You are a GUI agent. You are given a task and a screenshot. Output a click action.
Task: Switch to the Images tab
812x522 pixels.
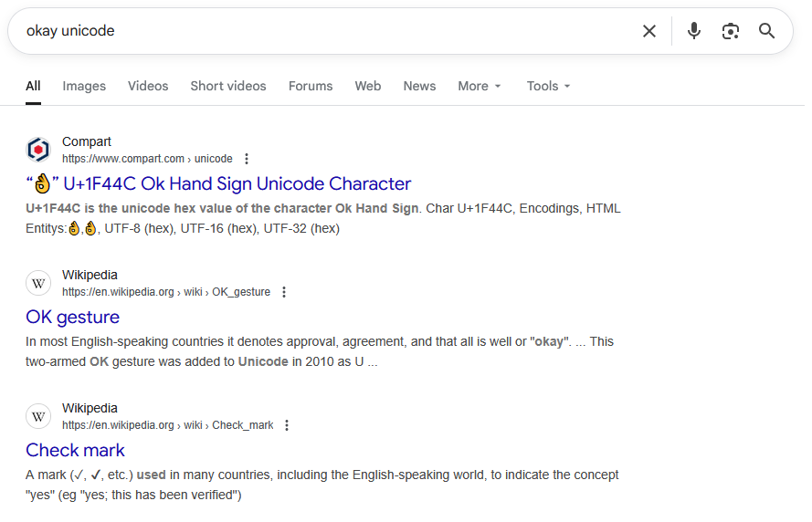84,86
